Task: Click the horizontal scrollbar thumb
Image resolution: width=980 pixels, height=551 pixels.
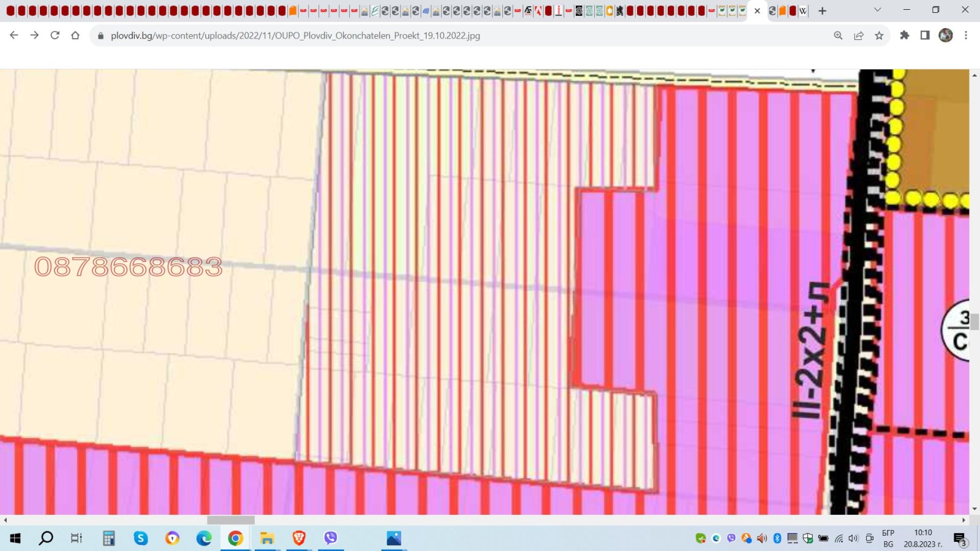Action: point(231,520)
